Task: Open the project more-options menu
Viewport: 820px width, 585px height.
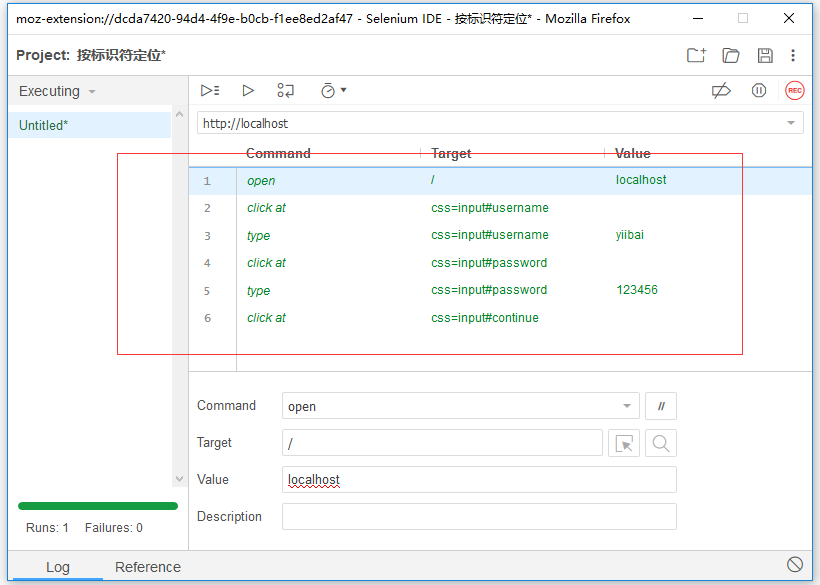Action: (793, 55)
